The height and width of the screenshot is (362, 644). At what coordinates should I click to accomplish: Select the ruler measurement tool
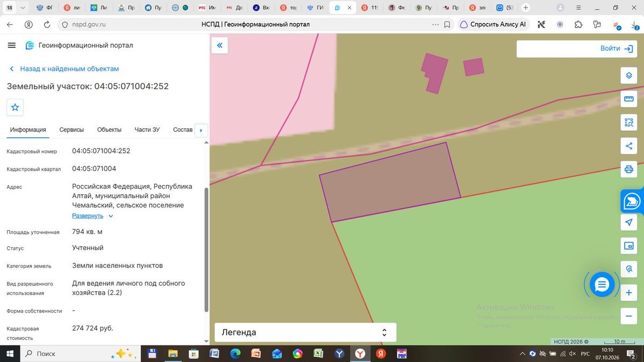[x=628, y=99]
